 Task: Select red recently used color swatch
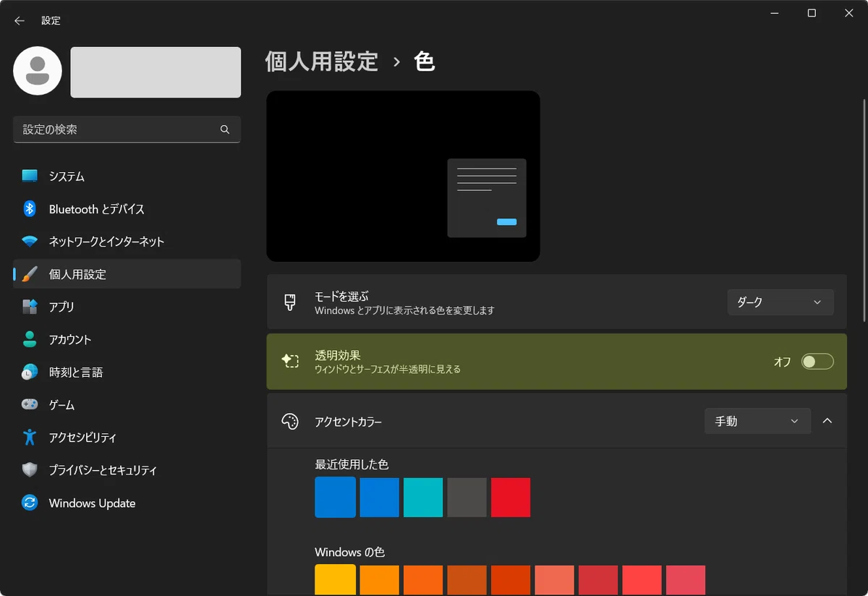tap(511, 498)
